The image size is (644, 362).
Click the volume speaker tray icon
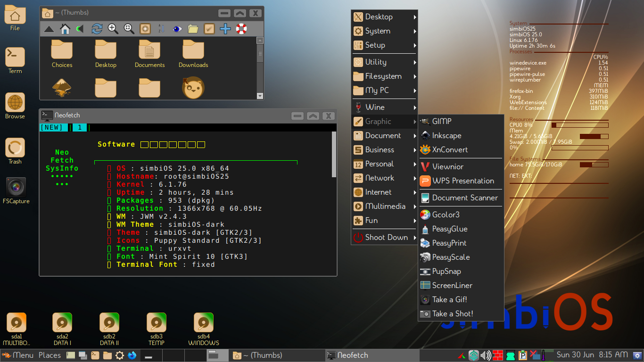tap(486, 355)
